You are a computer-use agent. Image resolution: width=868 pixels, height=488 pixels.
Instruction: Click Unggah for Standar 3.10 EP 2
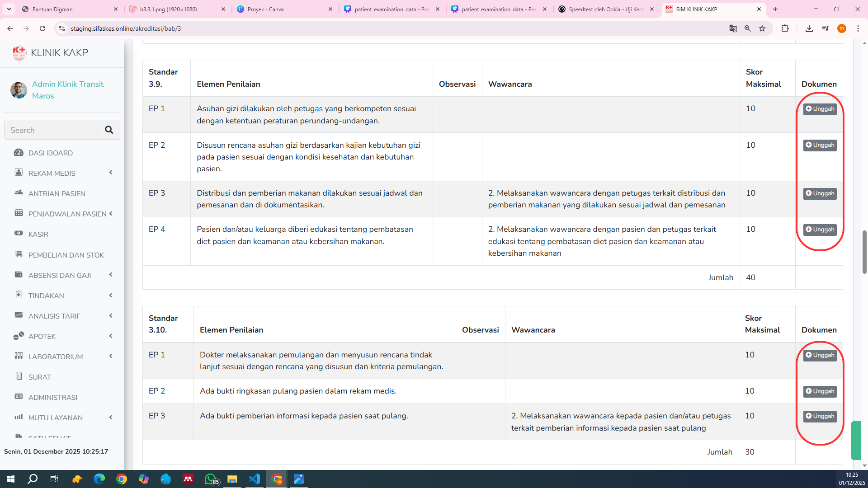tap(820, 391)
